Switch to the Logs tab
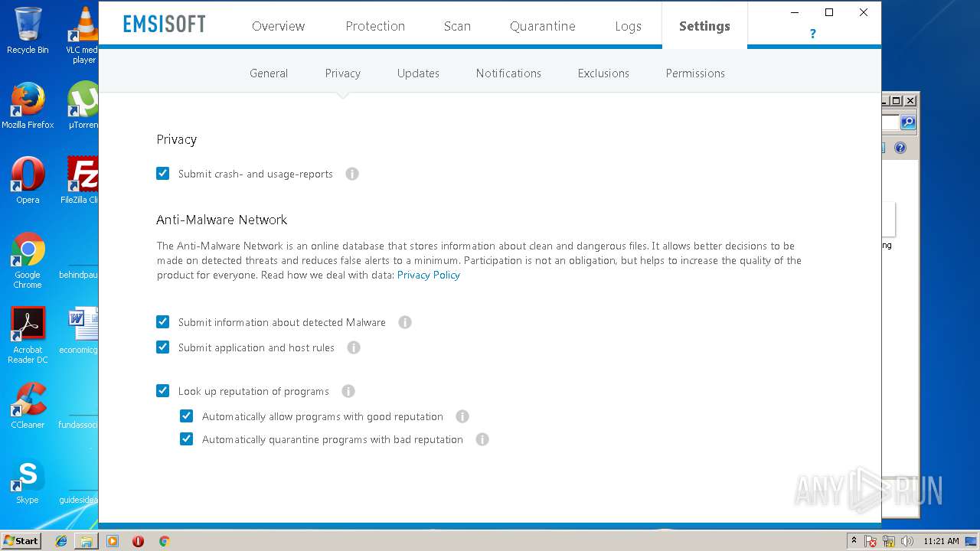The image size is (980, 551). [x=628, y=26]
